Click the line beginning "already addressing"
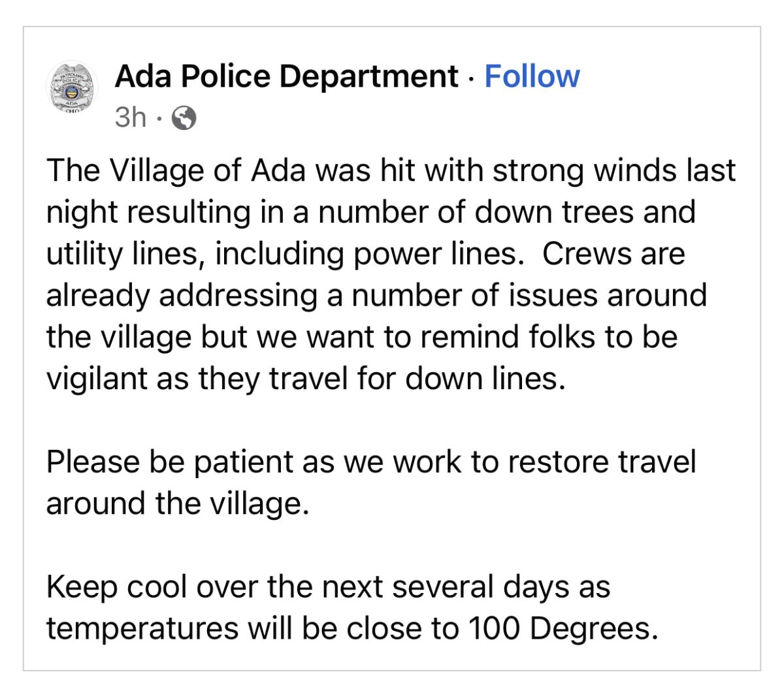 click(376, 295)
